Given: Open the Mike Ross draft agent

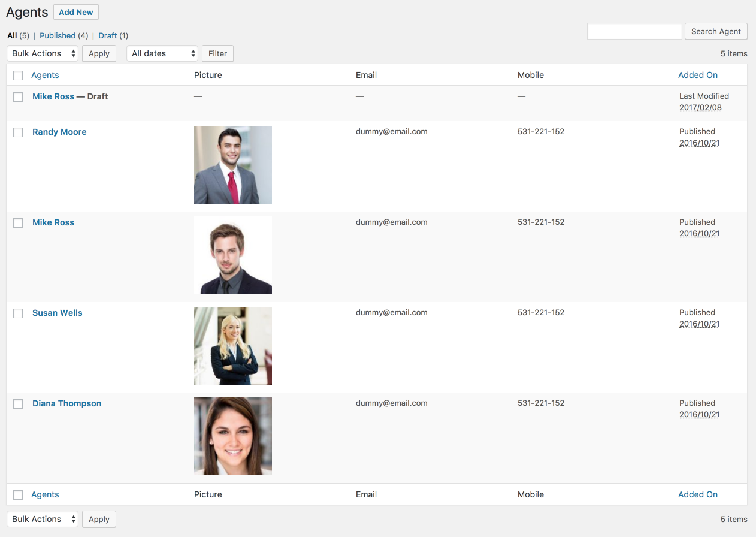Looking at the screenshot, I should click(53, 96).
